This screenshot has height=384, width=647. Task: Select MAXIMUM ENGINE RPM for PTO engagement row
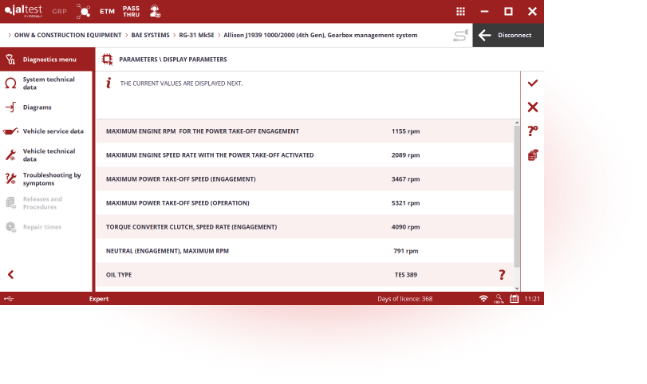(x=305, y=131)
